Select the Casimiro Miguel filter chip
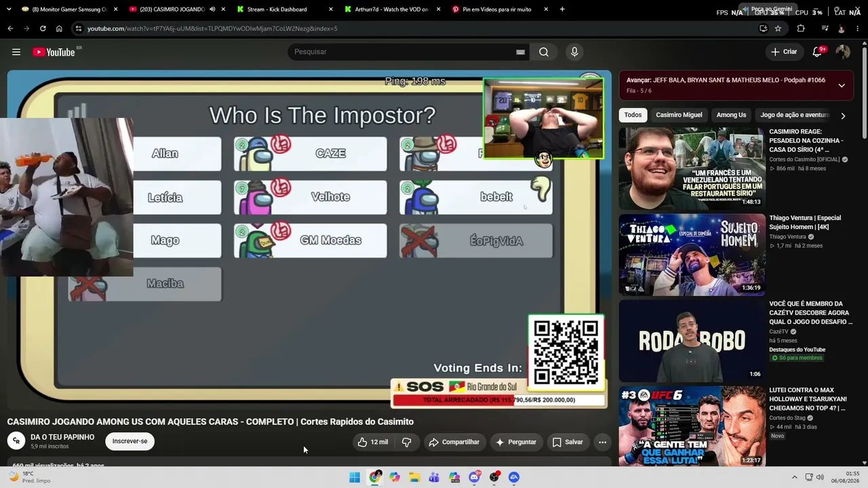This screenshot has width=868, height=488. [x=679, y=115]
